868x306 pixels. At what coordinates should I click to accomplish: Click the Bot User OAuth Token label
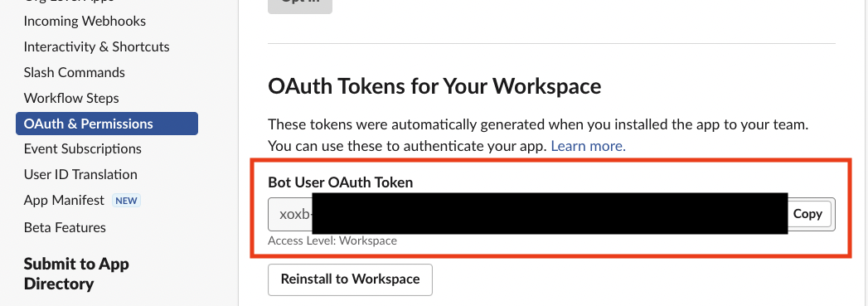coord(341,182)
